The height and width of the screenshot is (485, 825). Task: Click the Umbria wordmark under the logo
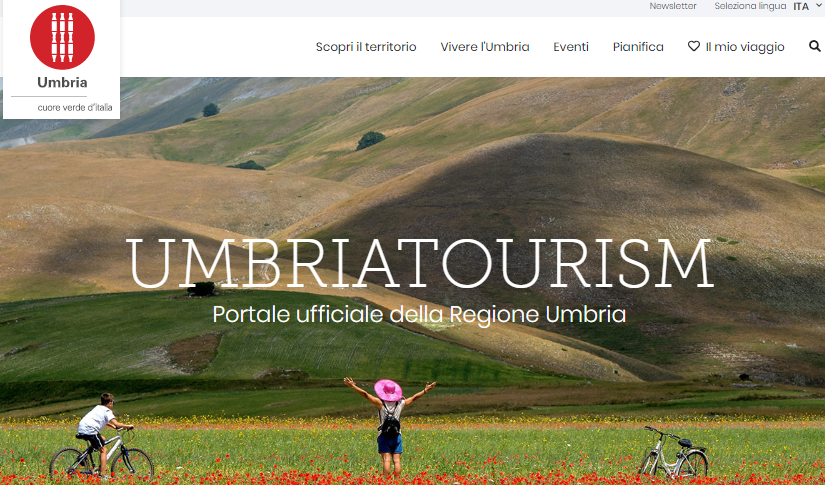pyautogui.click(x=62, y=83)
